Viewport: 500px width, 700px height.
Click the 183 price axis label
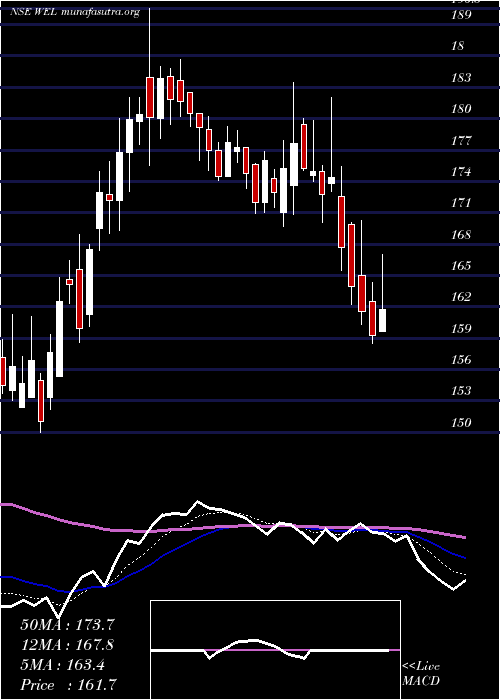(462, 78)
